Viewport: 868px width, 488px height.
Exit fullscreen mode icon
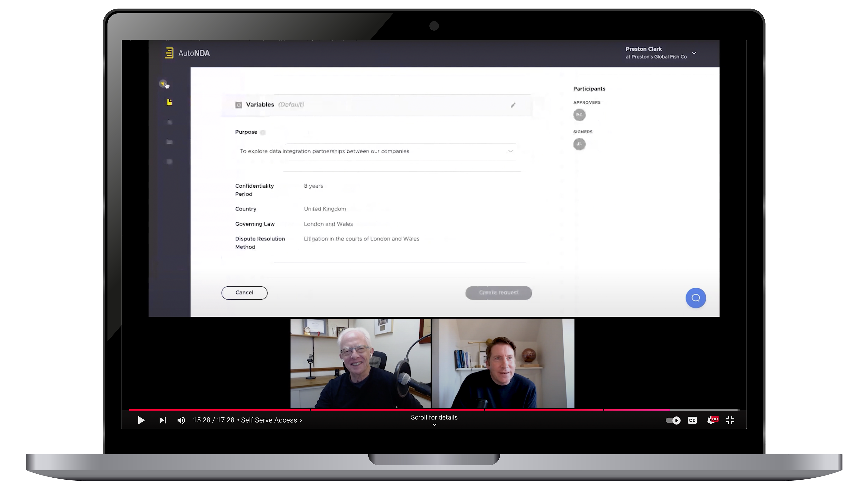[x=730, y=420]
